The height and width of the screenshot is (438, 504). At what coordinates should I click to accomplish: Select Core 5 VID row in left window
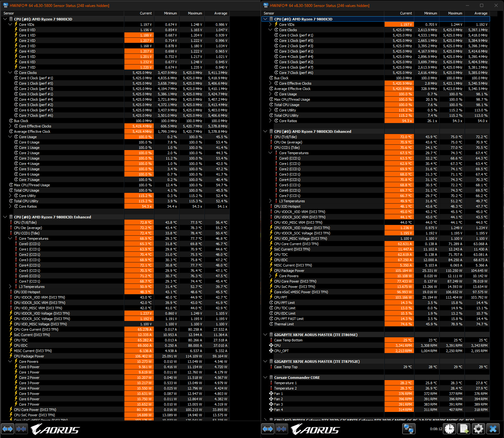[x=116, y=57]
